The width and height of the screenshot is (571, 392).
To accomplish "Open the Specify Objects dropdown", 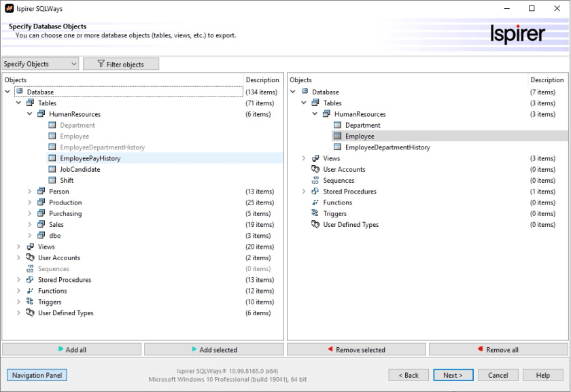I will [41, 64].
